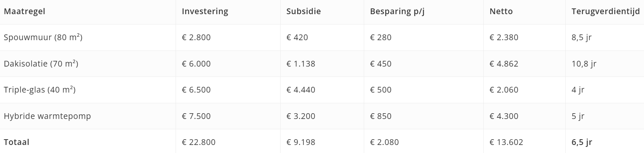
Task: Select the Hybride warmtepomp row label
Action: [47, 116]
